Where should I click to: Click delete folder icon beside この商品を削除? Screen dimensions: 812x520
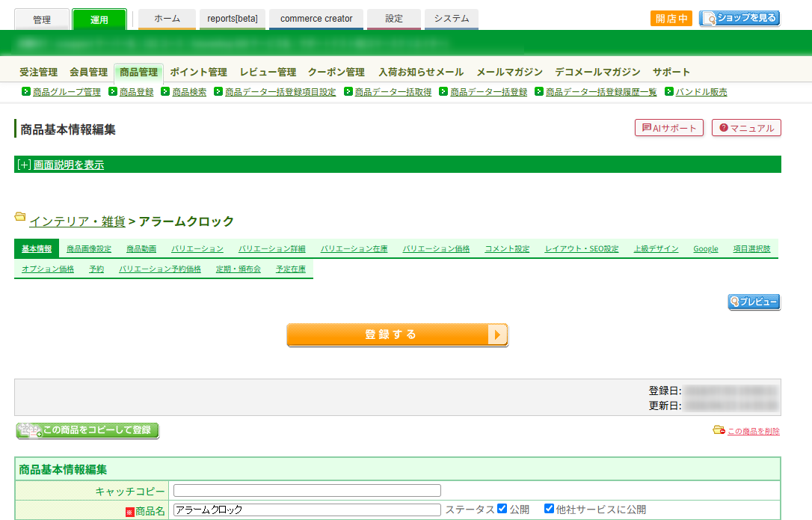point(719,429)
